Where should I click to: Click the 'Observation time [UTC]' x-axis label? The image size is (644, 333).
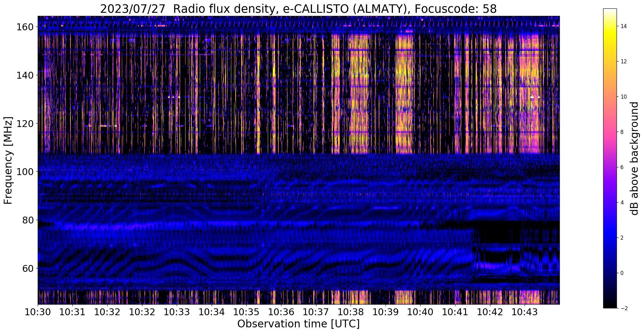[x=298, y=324]
